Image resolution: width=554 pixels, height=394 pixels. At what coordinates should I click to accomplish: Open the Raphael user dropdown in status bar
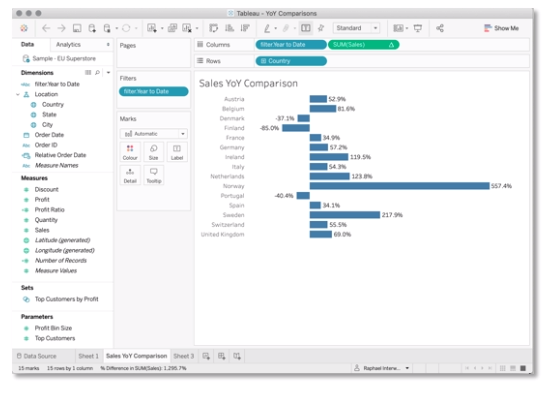click(382, 368)
